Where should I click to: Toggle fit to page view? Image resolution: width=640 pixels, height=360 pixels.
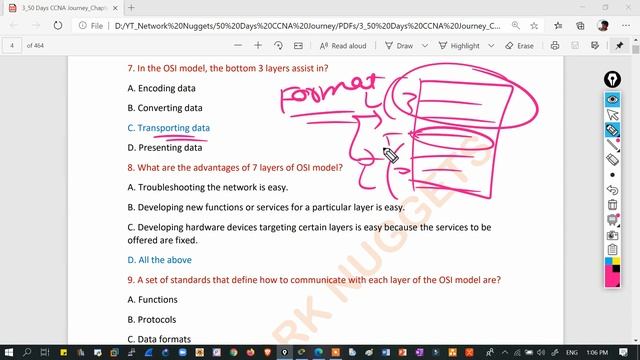(x=298, y=46)
